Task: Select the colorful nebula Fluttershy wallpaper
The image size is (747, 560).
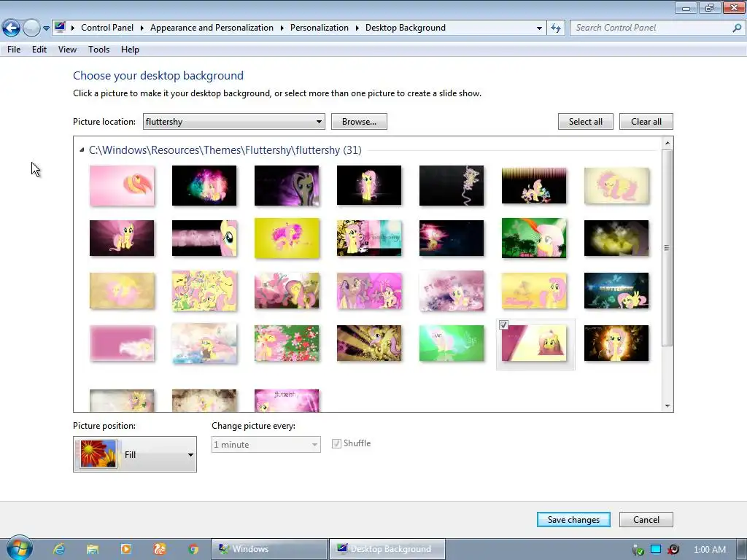Action: [x=204, y=186]
